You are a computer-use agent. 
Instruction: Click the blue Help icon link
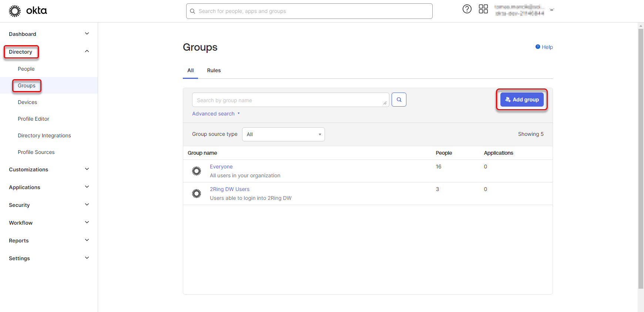[x=544, y=47]
